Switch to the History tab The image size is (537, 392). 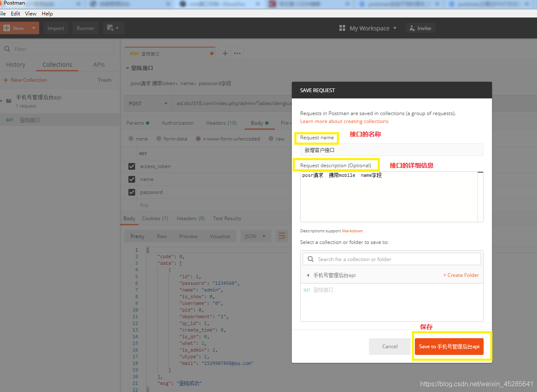15,65
